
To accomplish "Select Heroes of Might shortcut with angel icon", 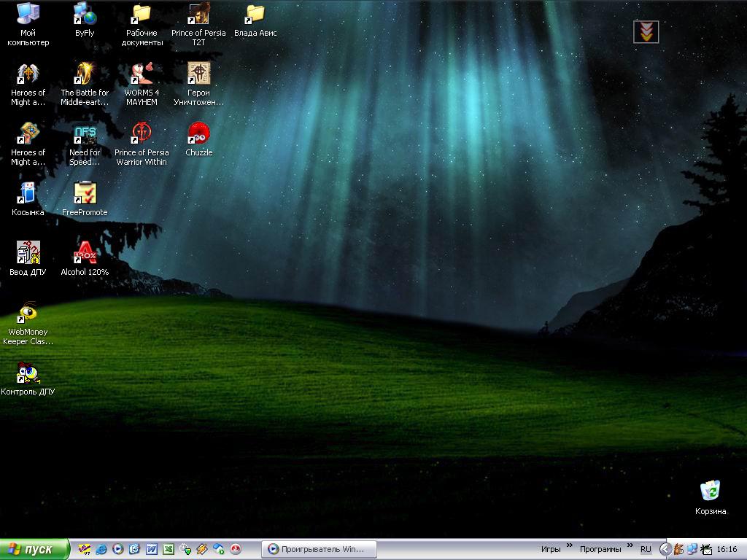I will [28, 84].
